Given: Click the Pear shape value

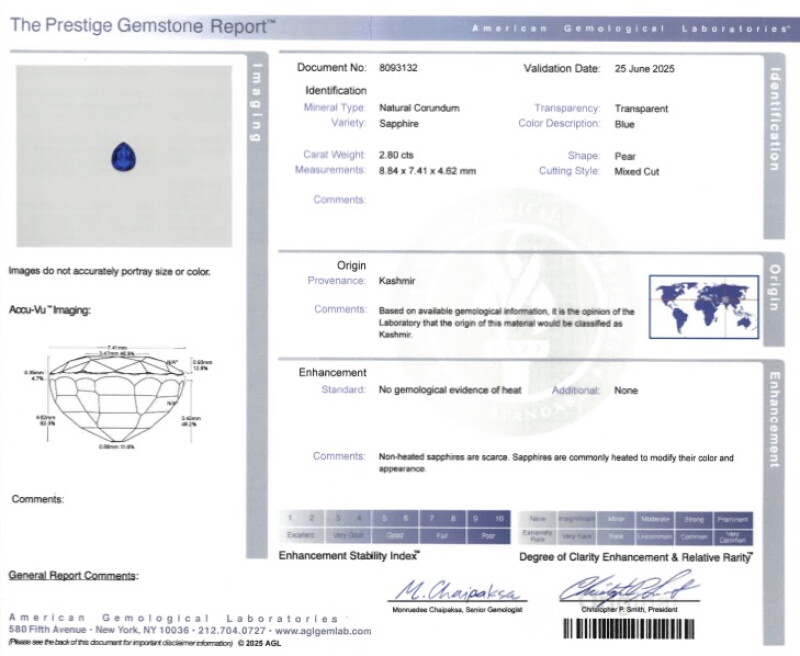Looking at the screenshot, I should coord(624,156).
